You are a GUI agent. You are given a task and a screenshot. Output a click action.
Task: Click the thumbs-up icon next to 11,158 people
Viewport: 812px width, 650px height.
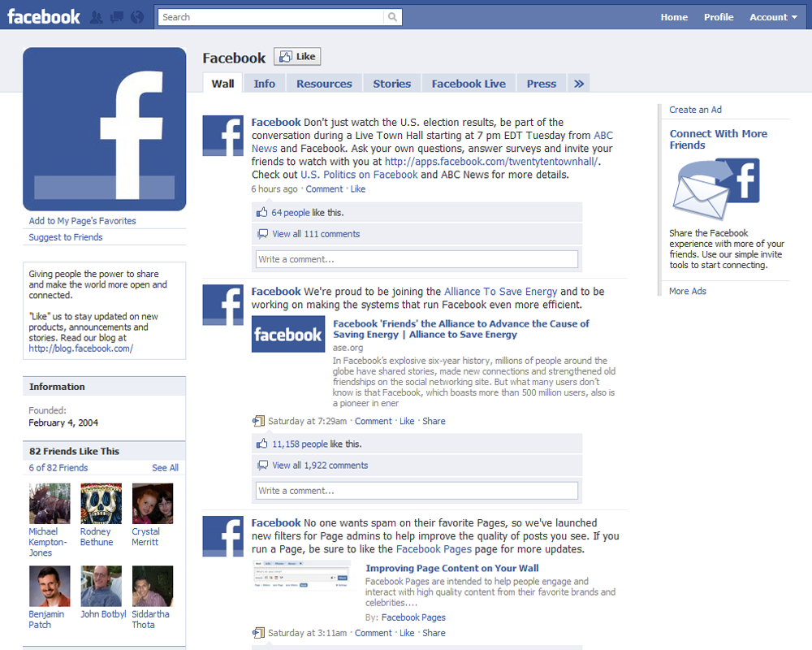click(262, 444)
